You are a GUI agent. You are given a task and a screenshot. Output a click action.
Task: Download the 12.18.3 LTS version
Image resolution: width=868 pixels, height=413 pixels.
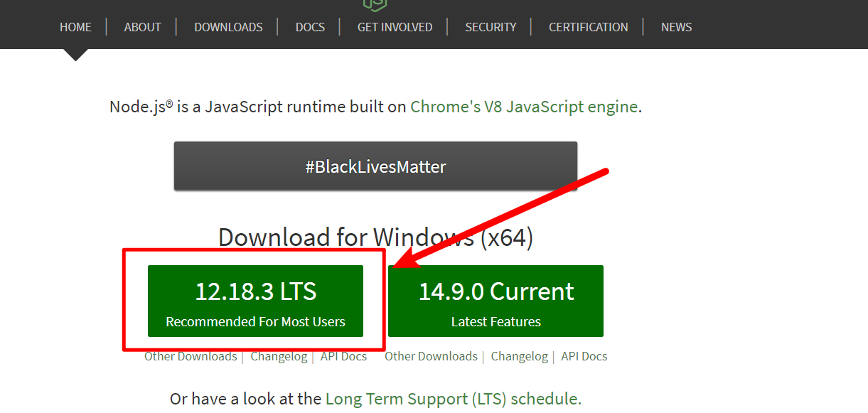point(255,301)
